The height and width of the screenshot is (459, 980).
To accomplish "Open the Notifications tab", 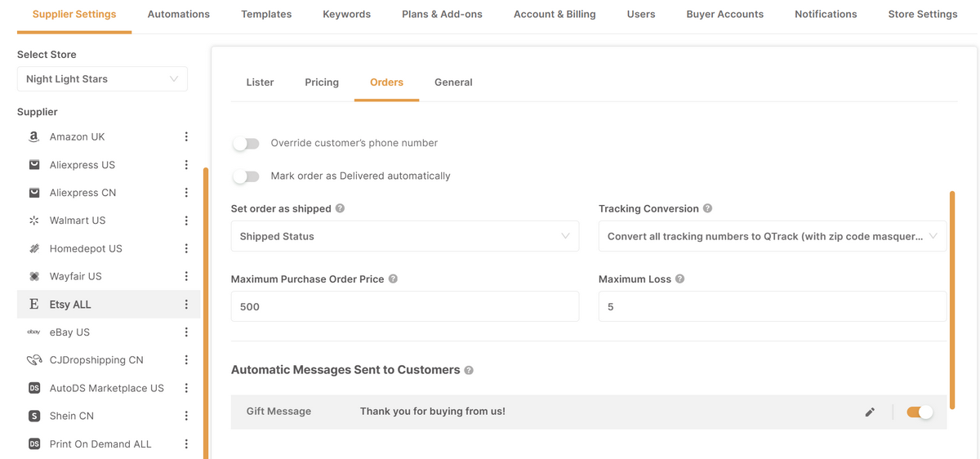I will click(826, 14).
